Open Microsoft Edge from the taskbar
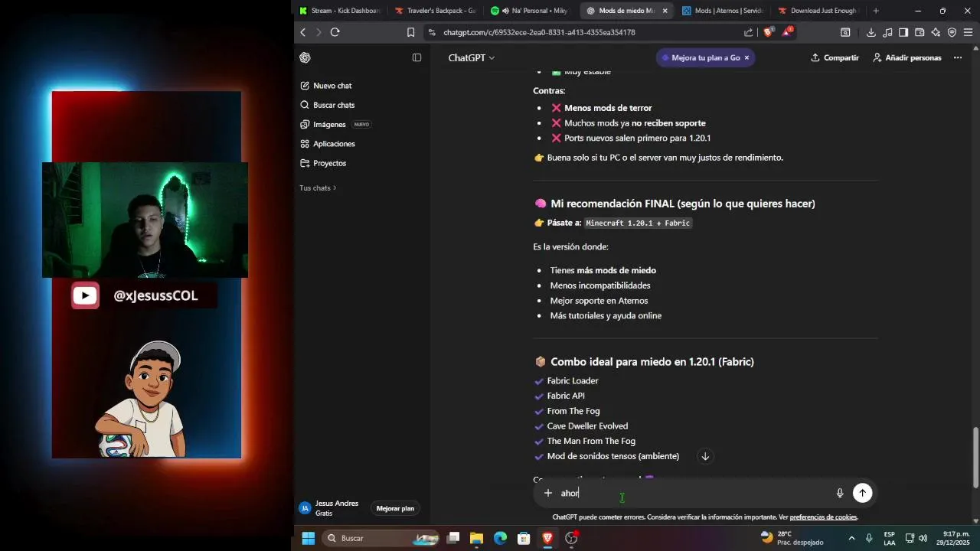Image resolution: width=980 pixels, height=551 pixels. pyautogui.click(x=500, y=538)
